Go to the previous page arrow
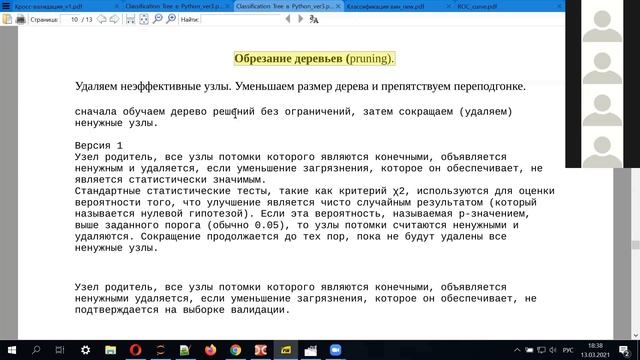640x360 pixels. pos(102,19)
